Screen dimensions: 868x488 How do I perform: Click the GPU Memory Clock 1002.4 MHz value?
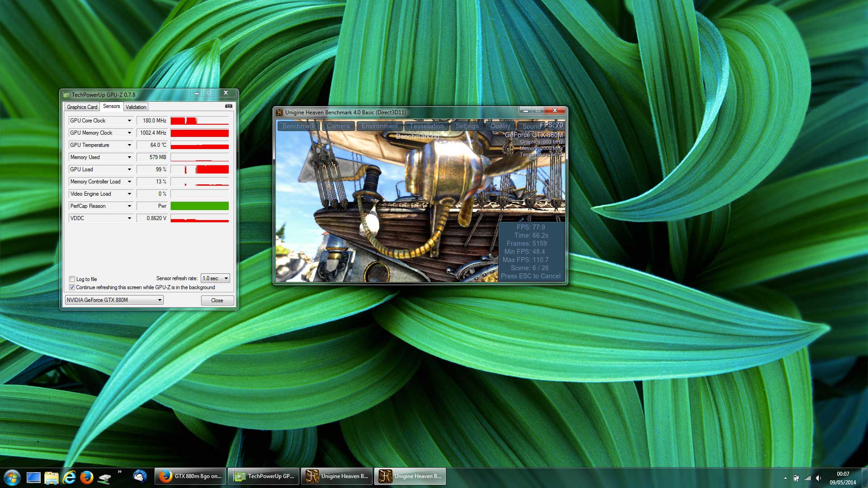pyautogui.click(x=152, y=133)
